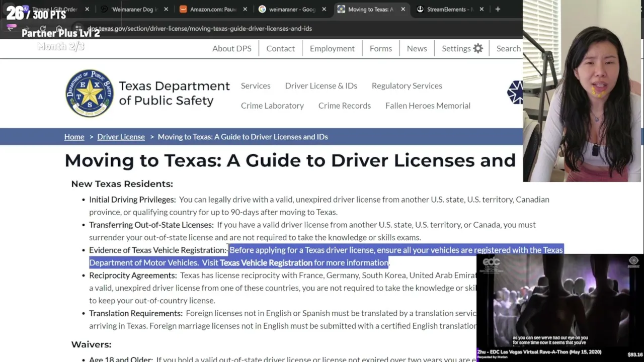
Task: Open the Contact page link
Action: click(x=281, y=49)
